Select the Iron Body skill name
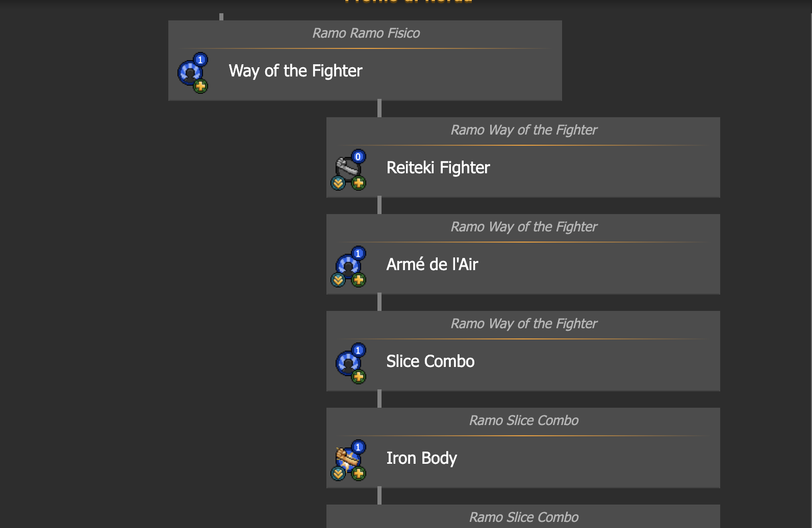812x528 pixels. tap(422, 458)
